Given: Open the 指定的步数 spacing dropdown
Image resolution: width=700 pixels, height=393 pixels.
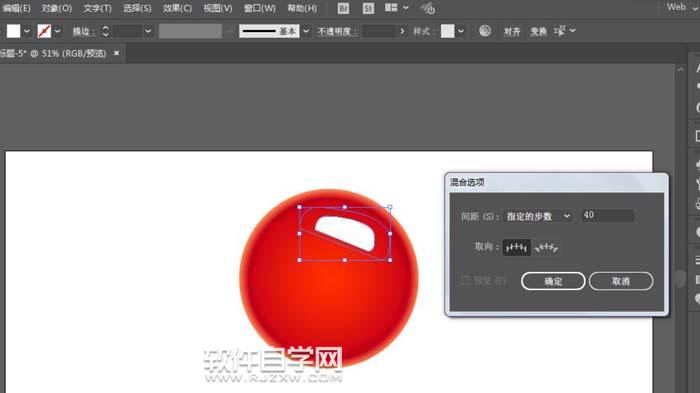Looking at the screenshot, I should tap(538, 216).
